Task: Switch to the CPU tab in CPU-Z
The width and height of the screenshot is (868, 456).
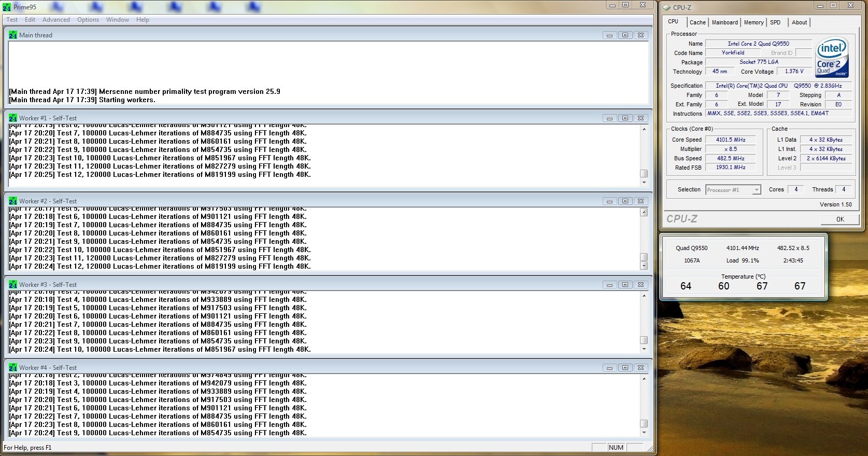Action: pyautogui.click(x=675, y=22)
